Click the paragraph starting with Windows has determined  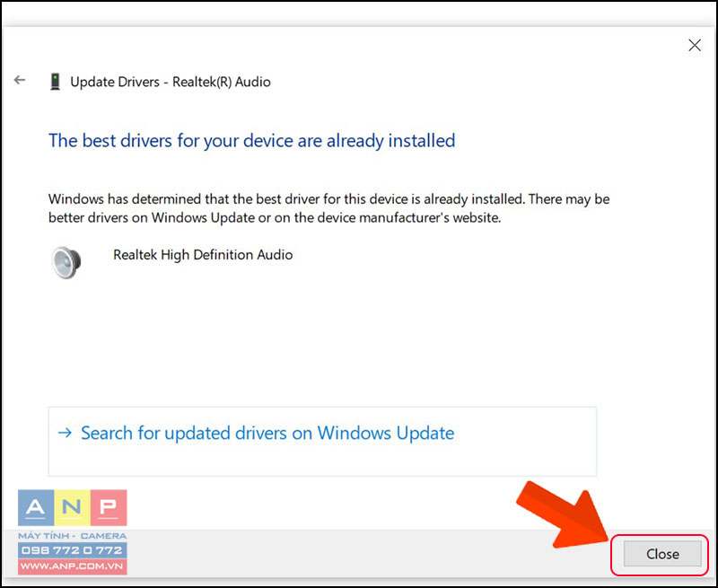click(x=328, y=208)
